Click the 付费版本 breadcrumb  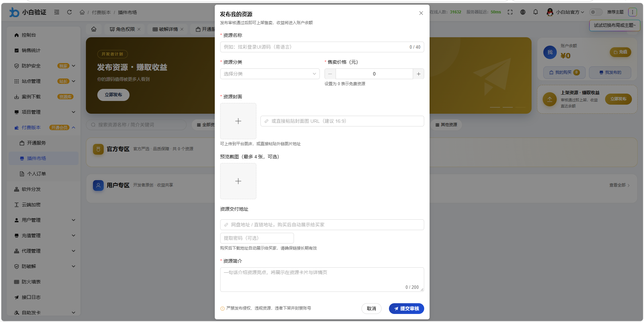click(101, 12)
